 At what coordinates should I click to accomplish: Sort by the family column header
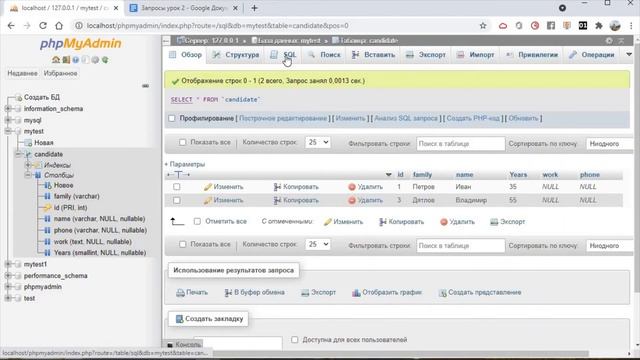422,175
